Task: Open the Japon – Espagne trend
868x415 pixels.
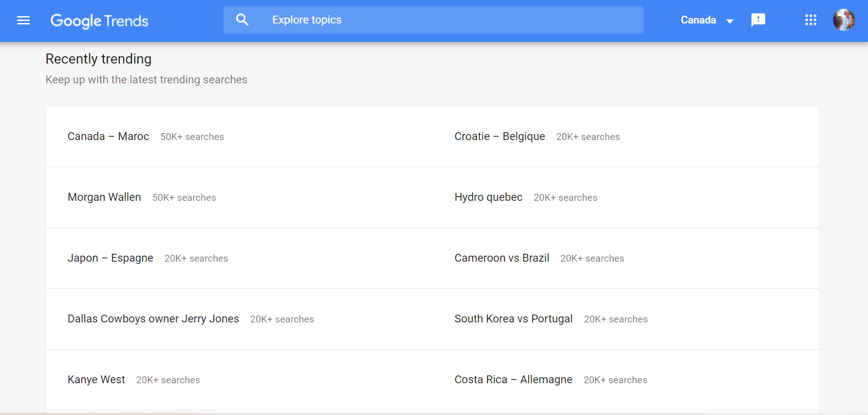Action: click(x=111, y=258)
